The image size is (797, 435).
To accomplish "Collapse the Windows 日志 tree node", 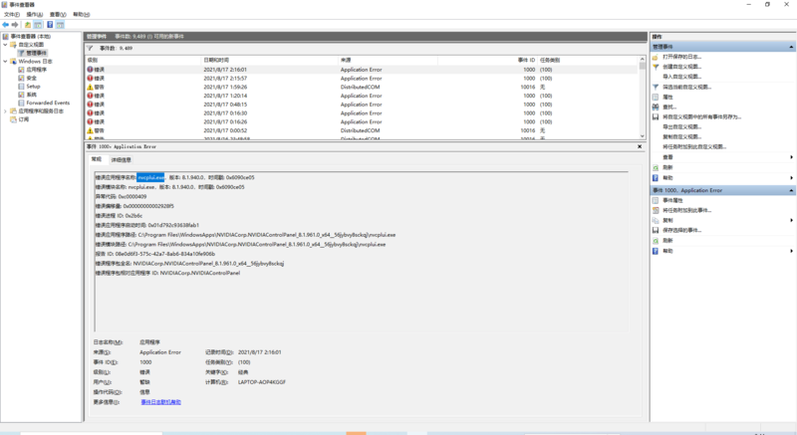I will point(5,61).
